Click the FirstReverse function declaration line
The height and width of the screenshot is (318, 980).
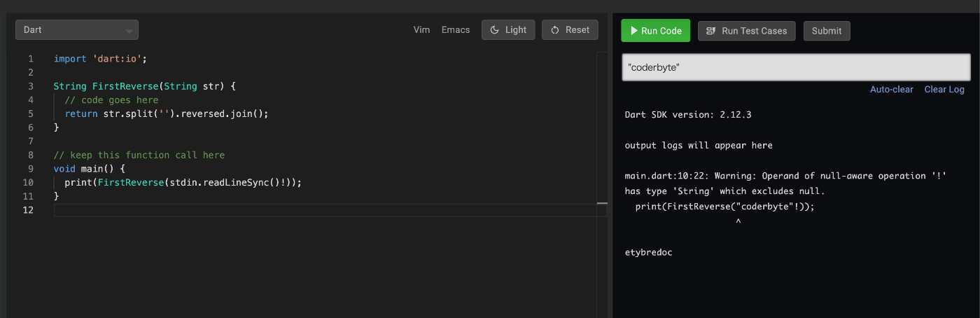coord(145,86)
